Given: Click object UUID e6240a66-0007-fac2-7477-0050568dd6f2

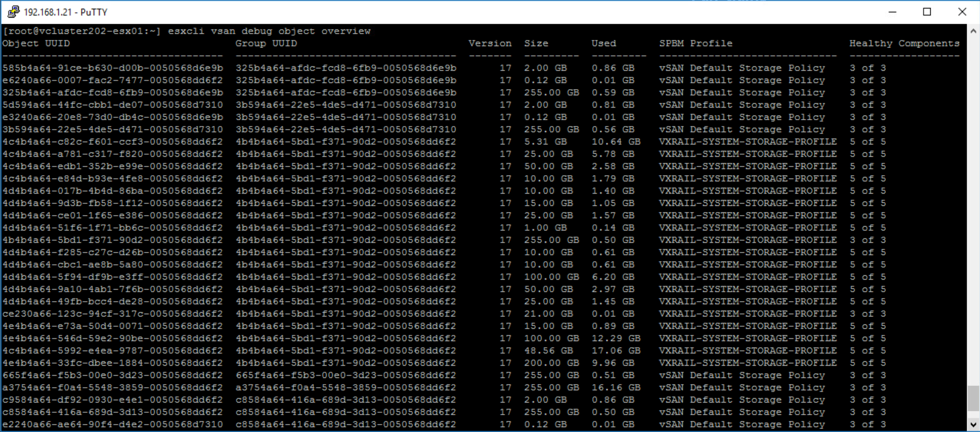Looking at the screenshot, I should click(x=112, y=81).
